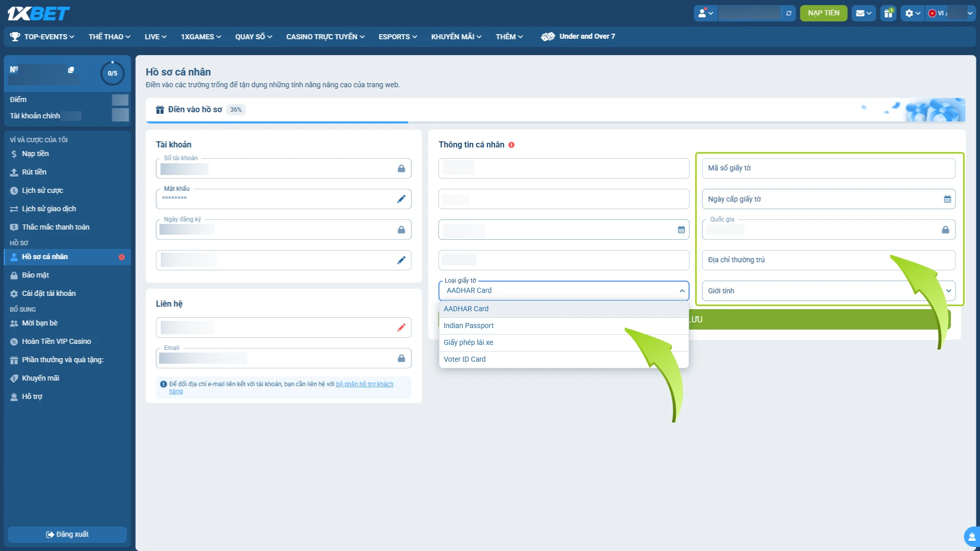This screenshot has width=980, height=551.
Task: Expand the LIVE menu
Action: [x=155, y=37]
